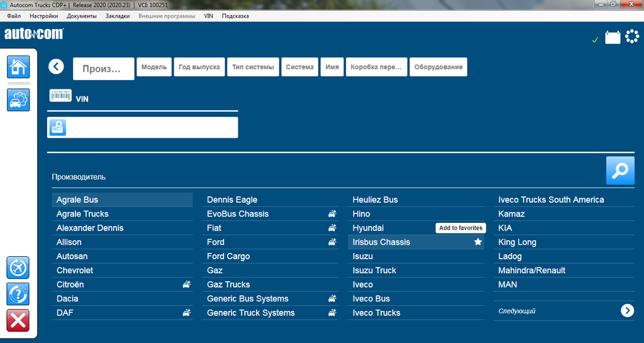Click car icon next to Generic Truck Systems
Screen dimensions: 644x343
[x=332, y=313]
